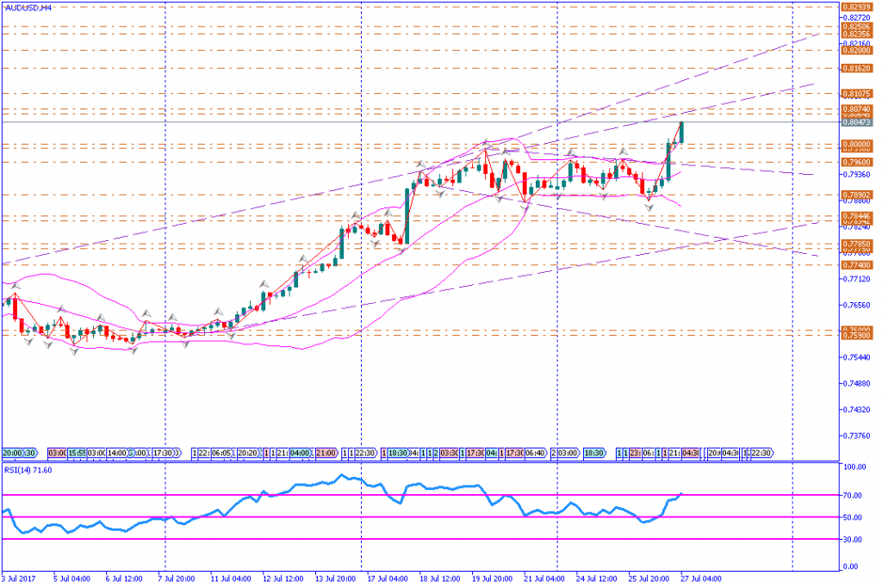This screenshot has height=588, width=882.
Task: Click the 06:40 event marker
Action: [536, 453]
